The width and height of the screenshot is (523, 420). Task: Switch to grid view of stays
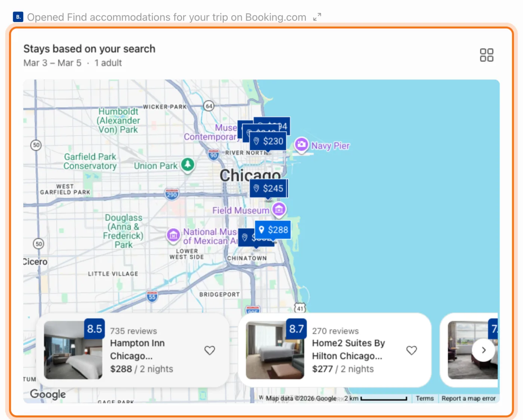[x=486, y=55]
